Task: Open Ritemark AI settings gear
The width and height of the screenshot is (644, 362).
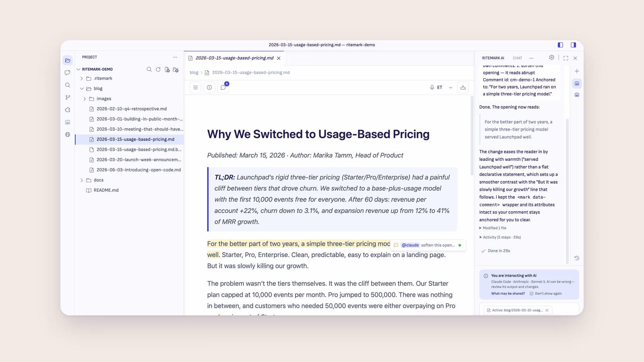Action: pyautogui.click(x=552, y=58)
